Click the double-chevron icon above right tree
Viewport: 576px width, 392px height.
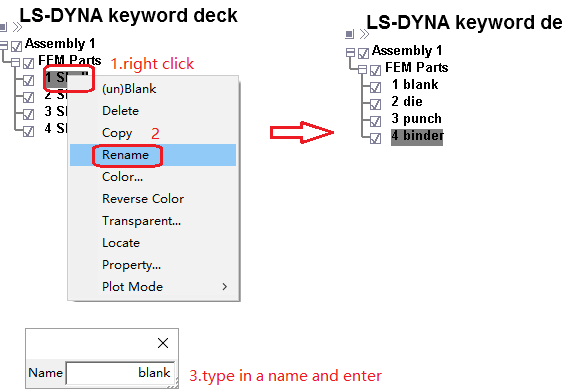pyautogui.click(x=364, y=34)
